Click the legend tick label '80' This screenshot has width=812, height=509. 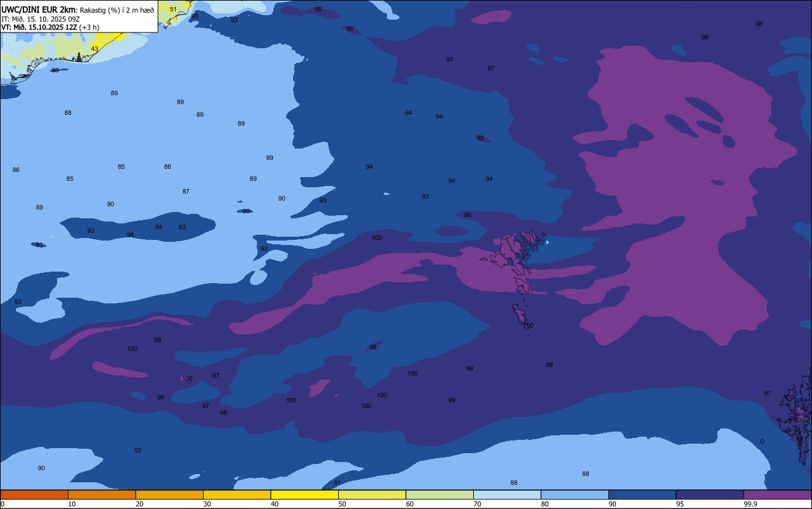click(x=545, y=504)
